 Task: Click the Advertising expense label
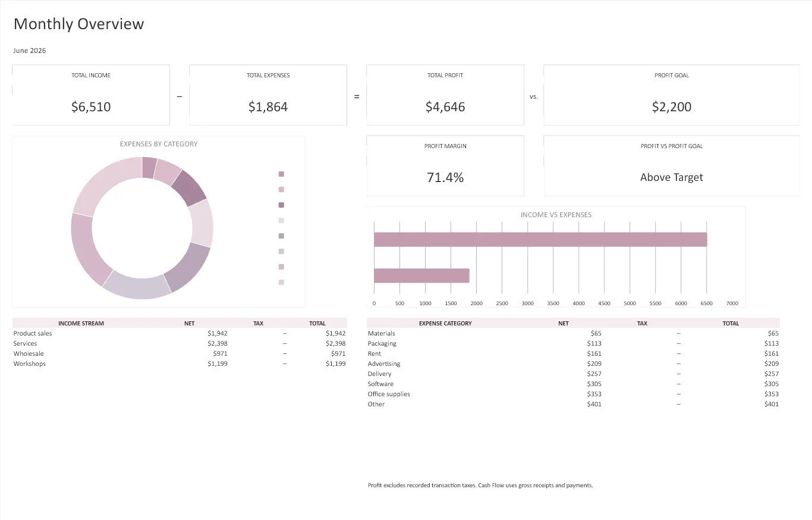click(384, 364)
